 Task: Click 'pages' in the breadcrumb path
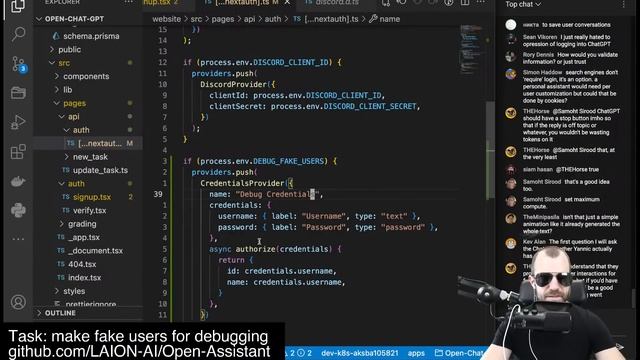pos(223,19)
